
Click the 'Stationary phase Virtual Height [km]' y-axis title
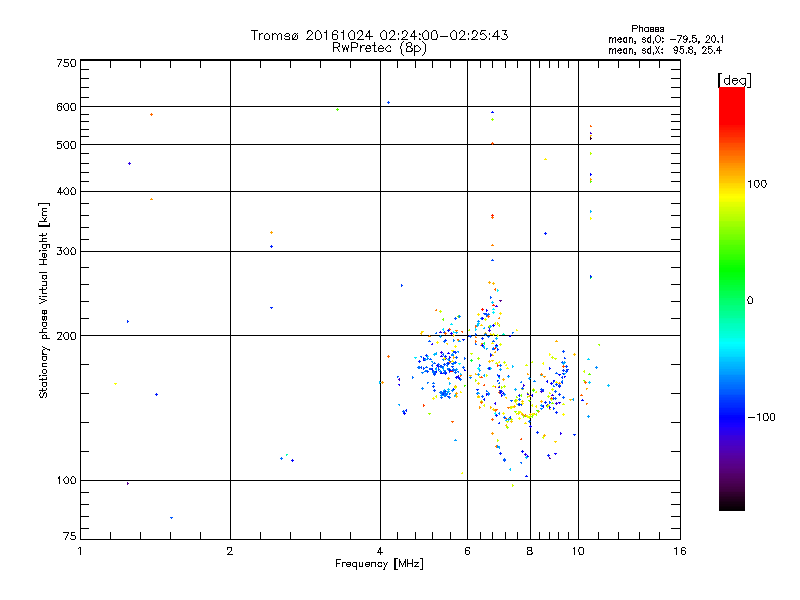pos(44,300)
